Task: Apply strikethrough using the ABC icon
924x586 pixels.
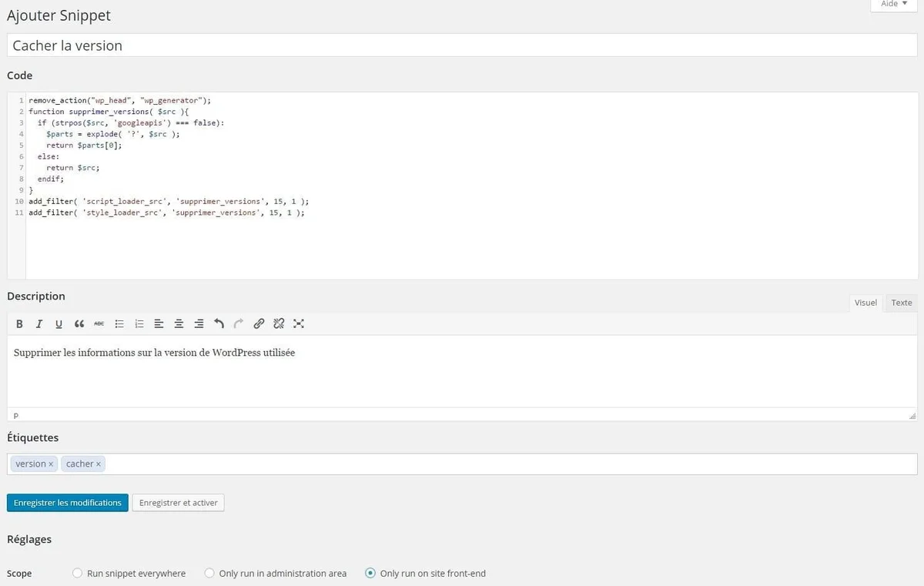Action: 99,324
